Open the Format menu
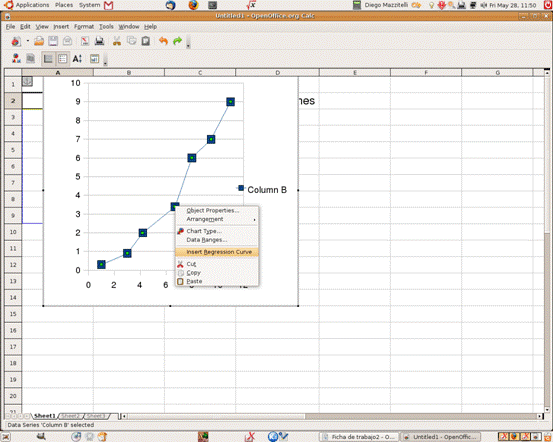The image size is (553, 442). [x=84, y=26]
